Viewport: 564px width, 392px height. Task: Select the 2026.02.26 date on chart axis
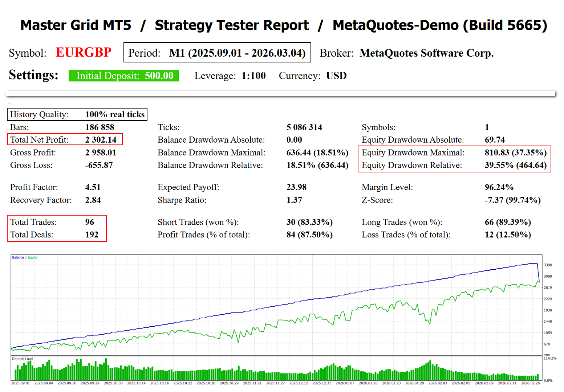point(531,383)
